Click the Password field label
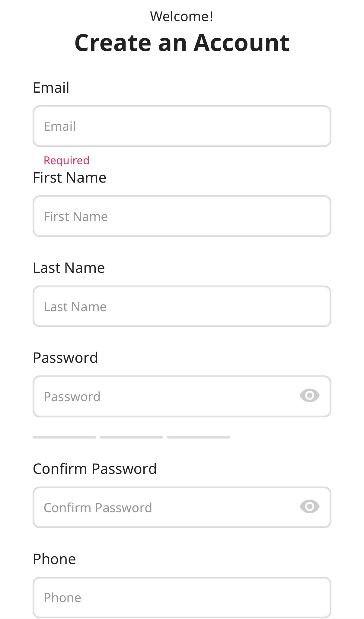This screenshot has width=364, height=619. (x=65, y=357)
